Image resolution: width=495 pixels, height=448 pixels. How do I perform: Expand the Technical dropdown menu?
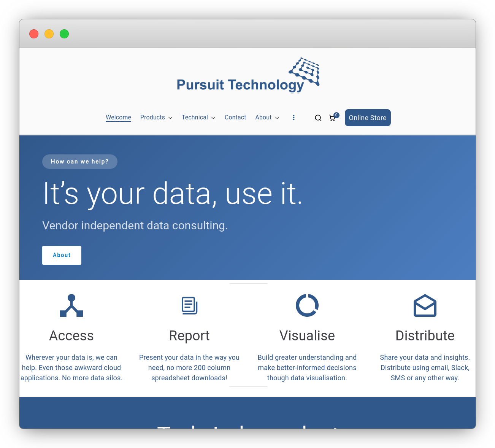(x=198, y=118)
